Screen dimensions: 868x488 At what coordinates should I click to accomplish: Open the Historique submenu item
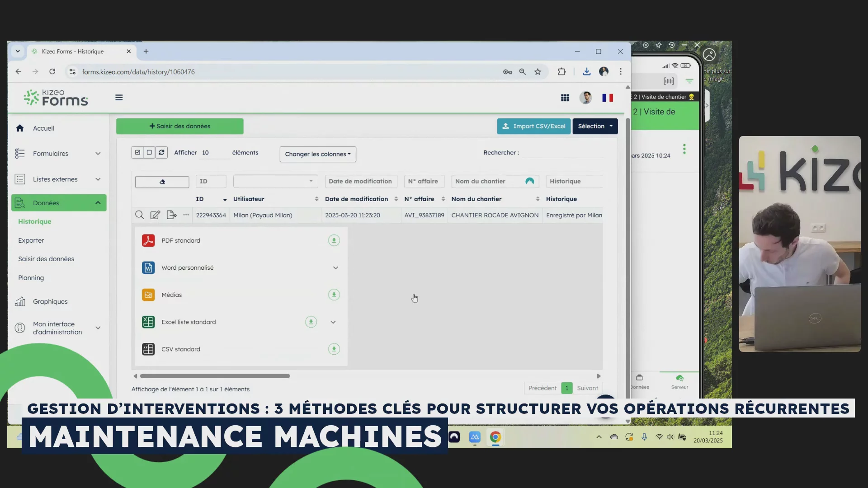pyautogui.click(x=35, y=221)
